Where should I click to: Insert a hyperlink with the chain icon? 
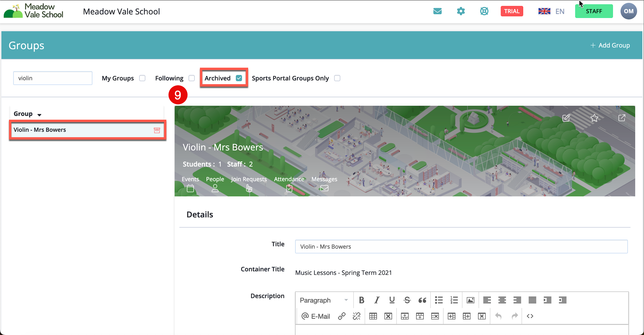point(342,316)
